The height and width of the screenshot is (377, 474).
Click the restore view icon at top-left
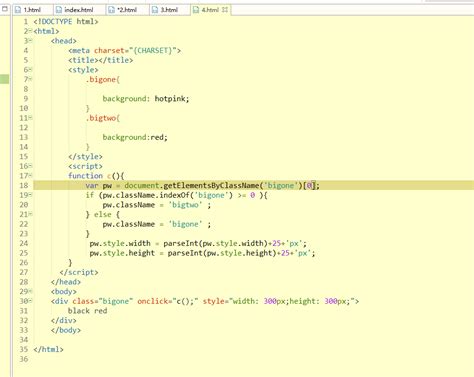[5, 9]
